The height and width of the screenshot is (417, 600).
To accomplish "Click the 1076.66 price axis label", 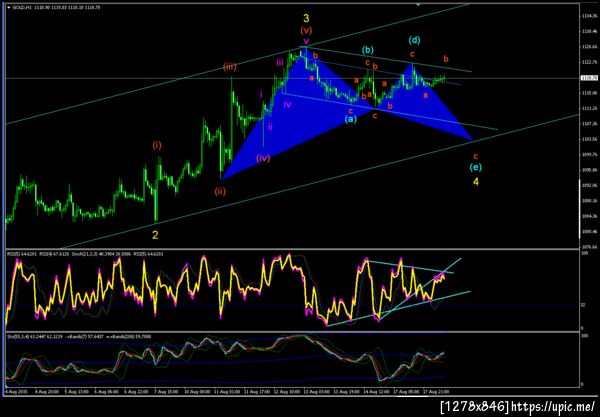I will click(590, 247).
